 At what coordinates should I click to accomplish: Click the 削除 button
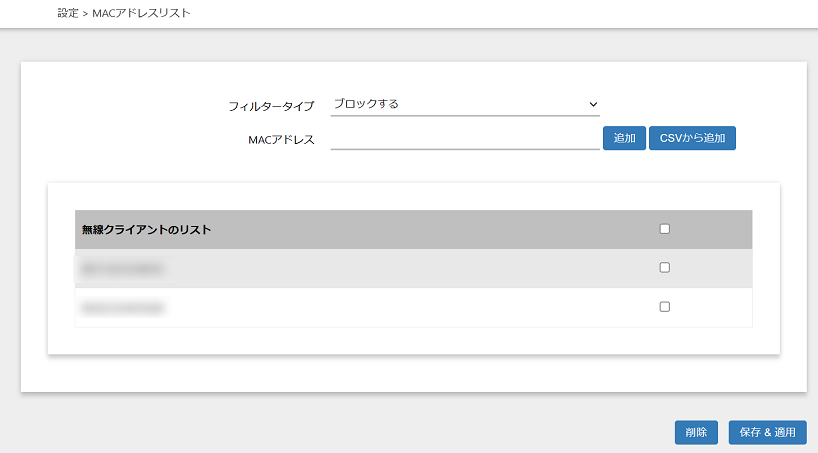tap(696, 432)
